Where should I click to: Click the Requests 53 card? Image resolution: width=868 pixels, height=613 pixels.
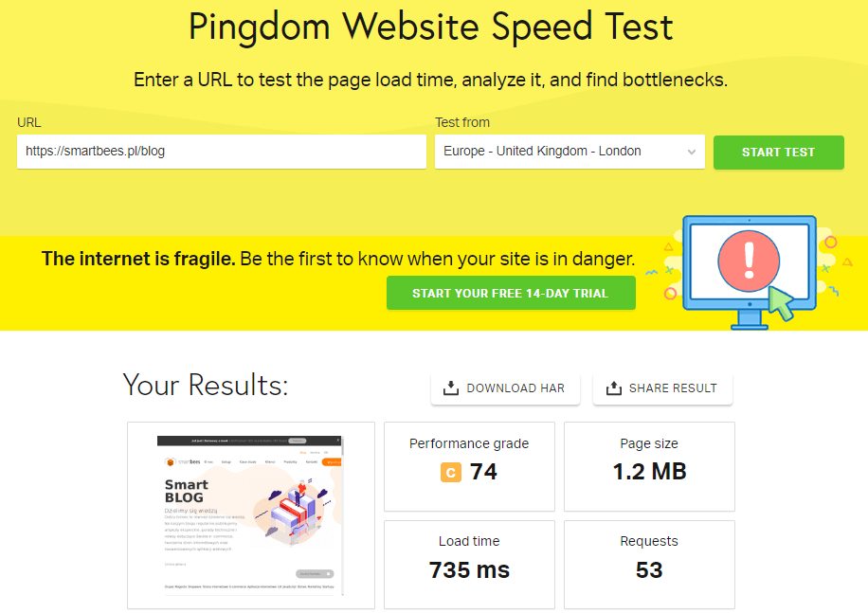click(649, 565)
